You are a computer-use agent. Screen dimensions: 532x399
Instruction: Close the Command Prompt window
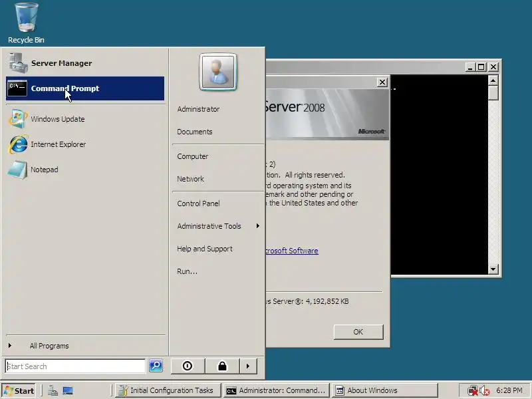coord(493,67)
